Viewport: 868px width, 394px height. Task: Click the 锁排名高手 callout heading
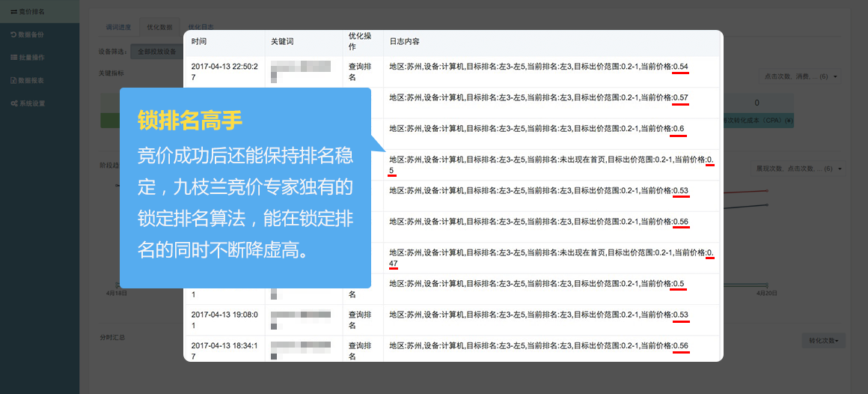point(190,121)
